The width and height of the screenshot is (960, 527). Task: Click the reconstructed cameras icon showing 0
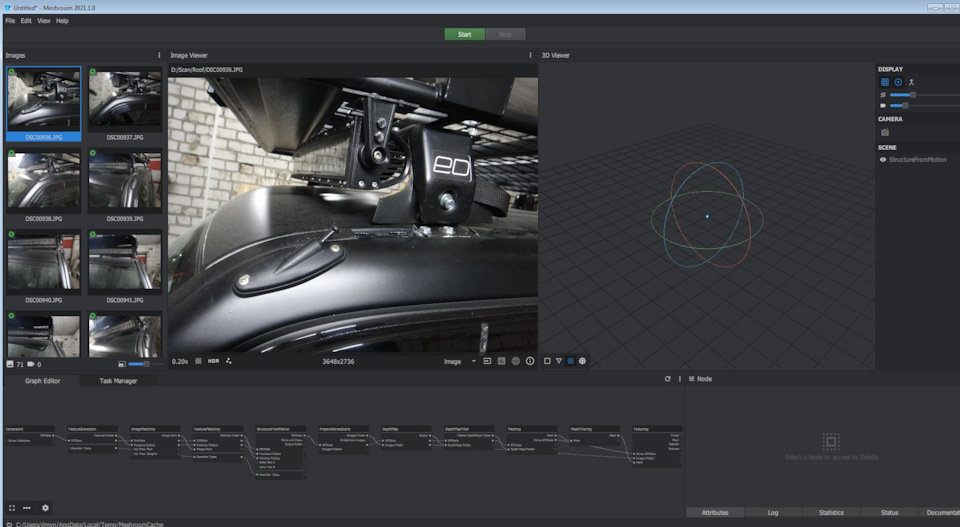[30, 364]
